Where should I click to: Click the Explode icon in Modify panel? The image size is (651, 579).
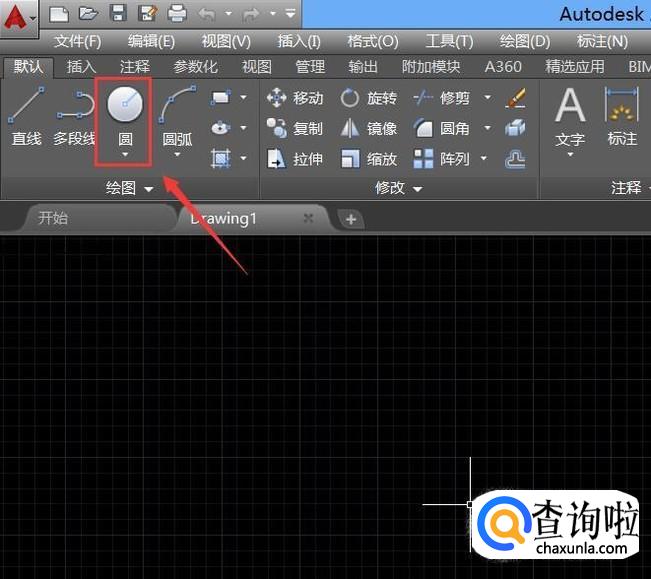coord(516,128)
